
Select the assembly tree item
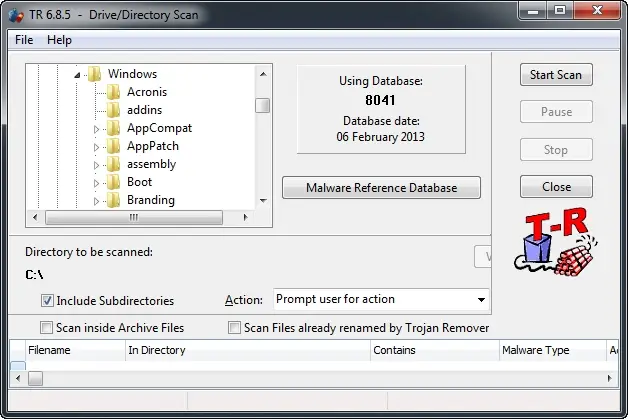point(151,164)
